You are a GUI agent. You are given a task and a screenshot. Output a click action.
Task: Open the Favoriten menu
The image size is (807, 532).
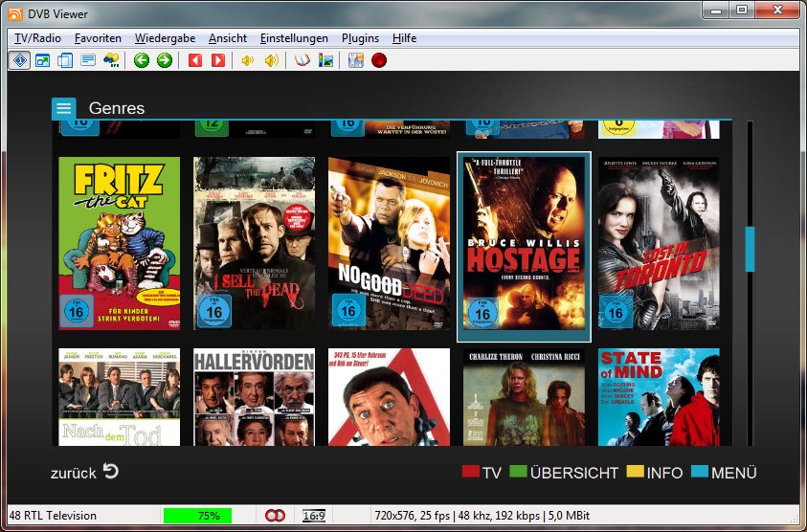(98, 38)
